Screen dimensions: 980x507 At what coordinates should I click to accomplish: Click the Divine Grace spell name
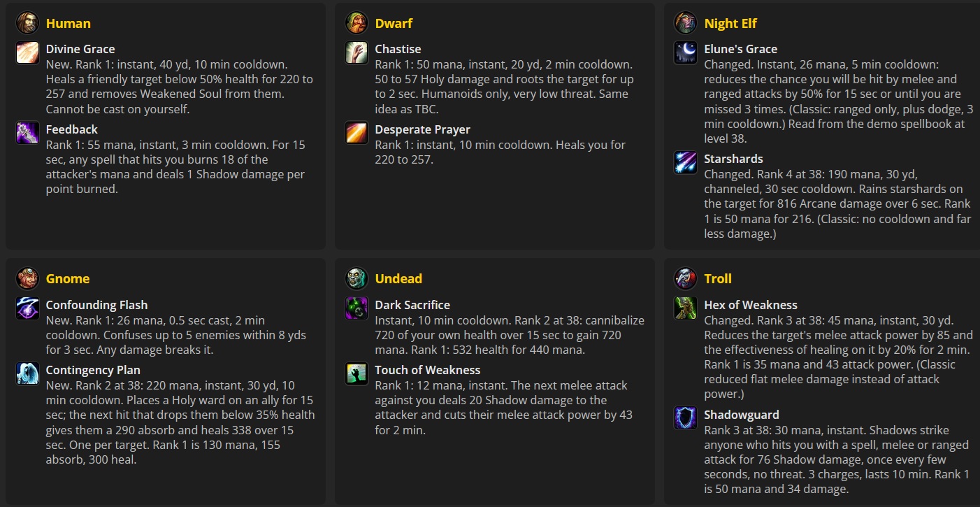[x=80, y=49]
